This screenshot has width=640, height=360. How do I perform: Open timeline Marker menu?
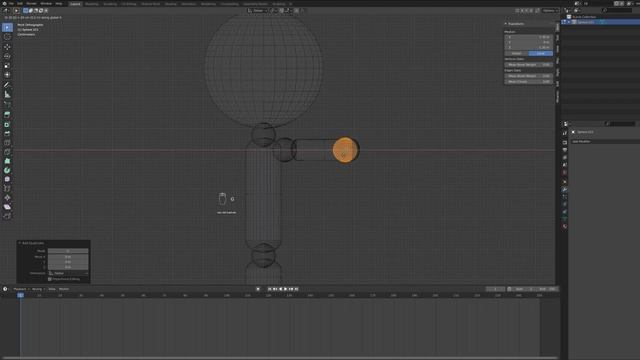point(64,289)
